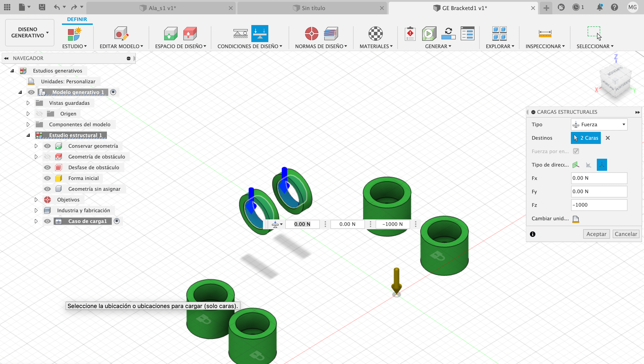Hide the Geometría sin asignar item

click(47, 189)
